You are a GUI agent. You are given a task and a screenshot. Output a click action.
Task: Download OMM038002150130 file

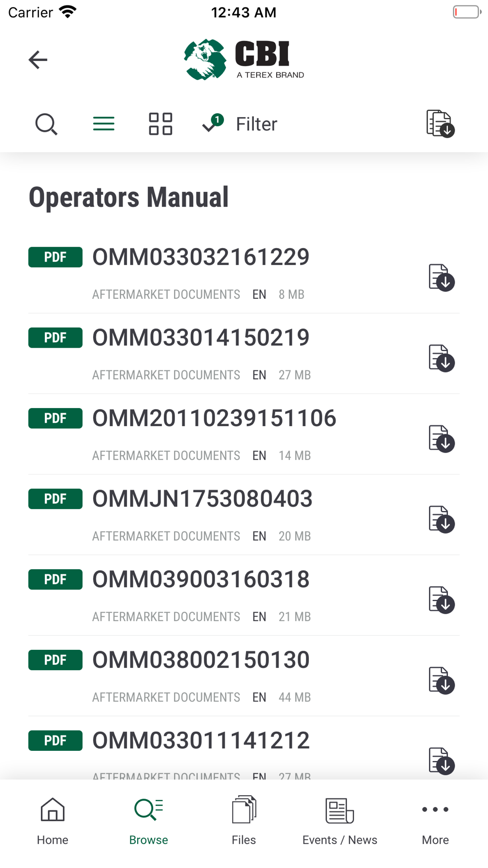442,681
